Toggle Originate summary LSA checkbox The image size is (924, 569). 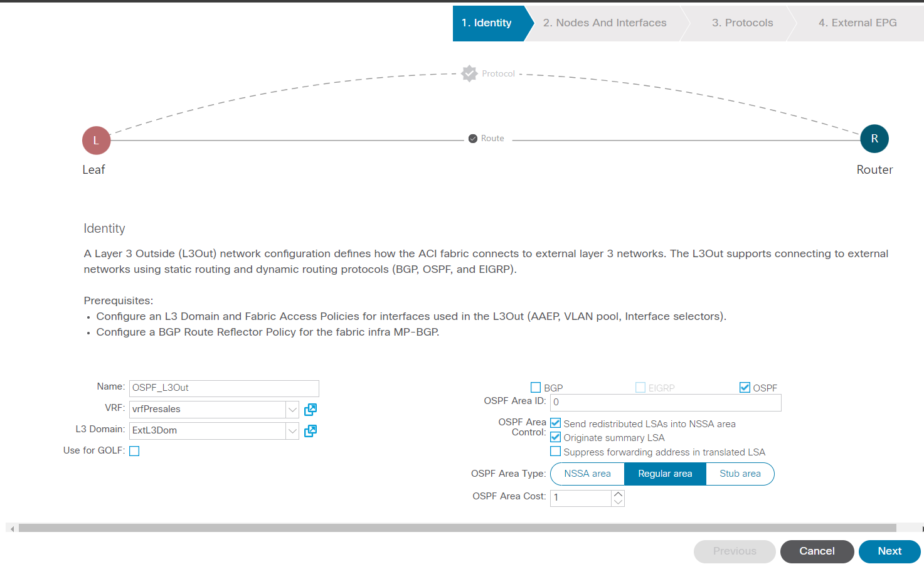coord(555,437)
